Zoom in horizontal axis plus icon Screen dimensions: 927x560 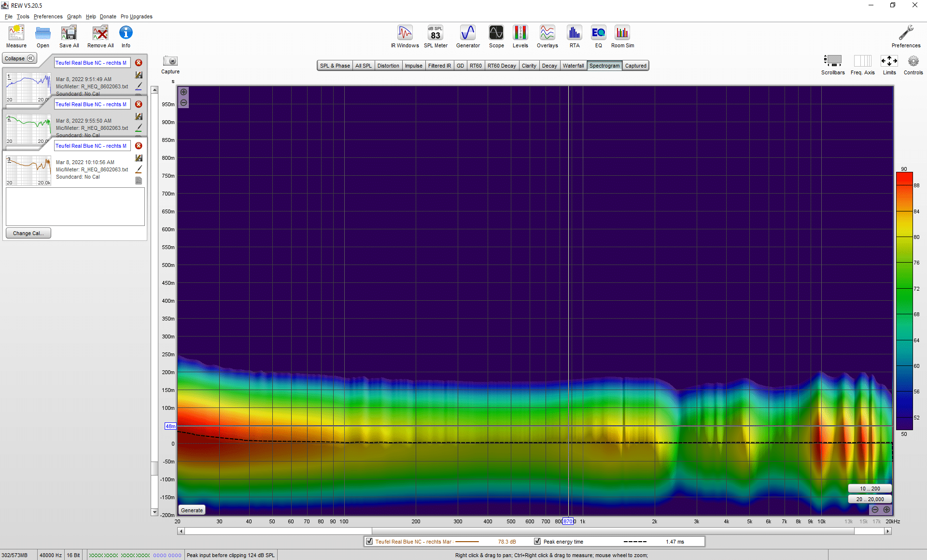(x=886, y=510)
